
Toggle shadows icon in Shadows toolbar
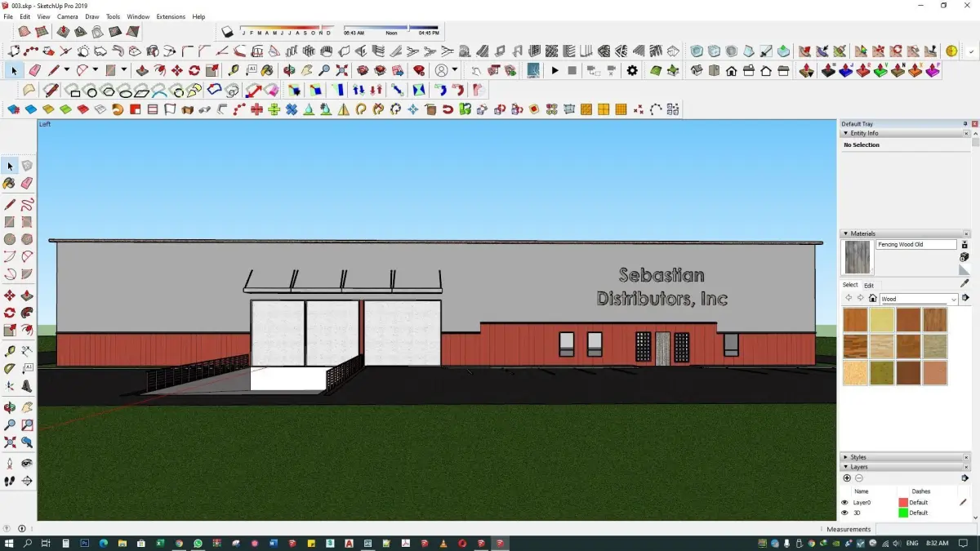(x=228, y=32)
